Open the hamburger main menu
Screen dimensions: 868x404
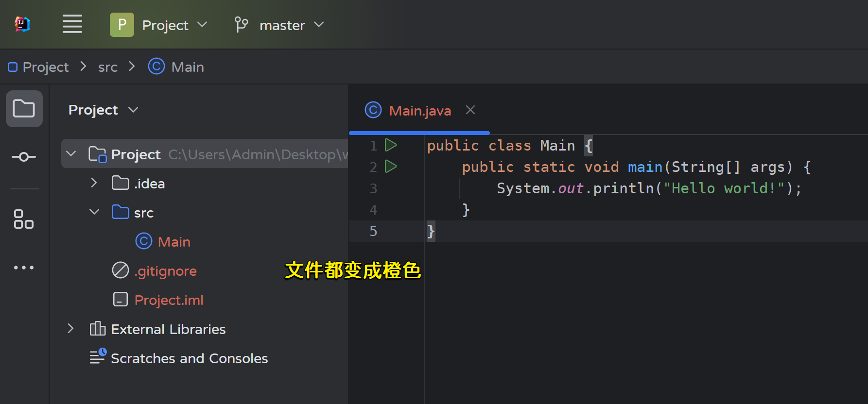(x=72, y=24)
